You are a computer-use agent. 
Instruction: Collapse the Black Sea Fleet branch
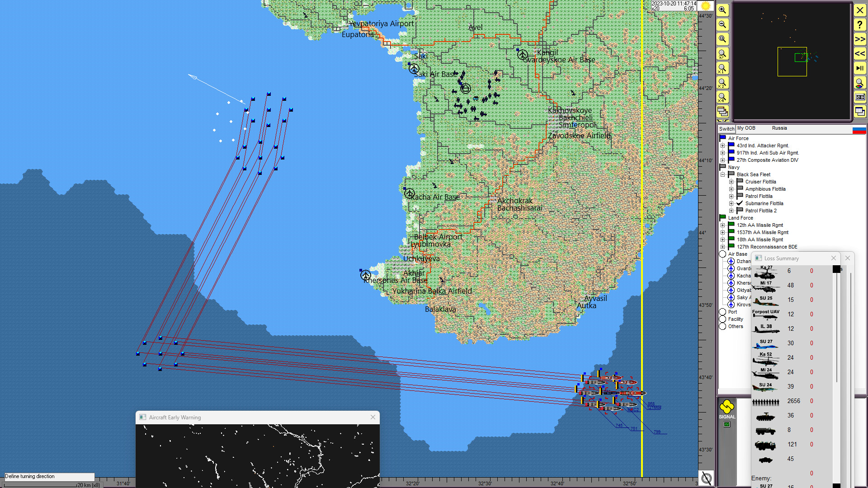coord(722,174)
